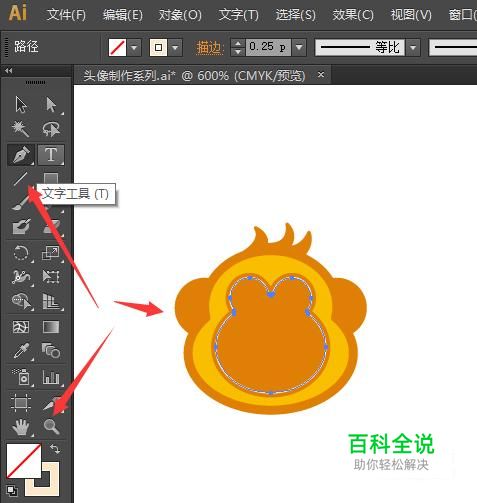Open fill color dropdown in control bar
477x503 pixels.
[134, 48]
